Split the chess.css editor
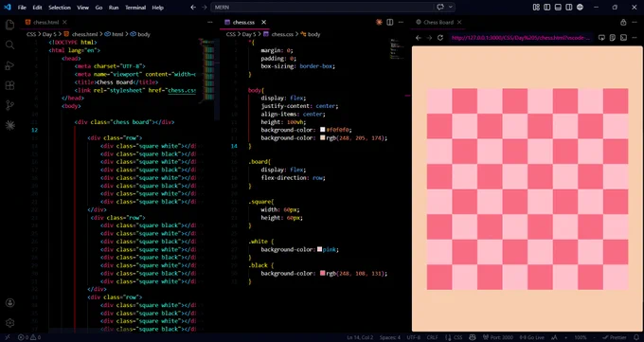 coord(390,22)
